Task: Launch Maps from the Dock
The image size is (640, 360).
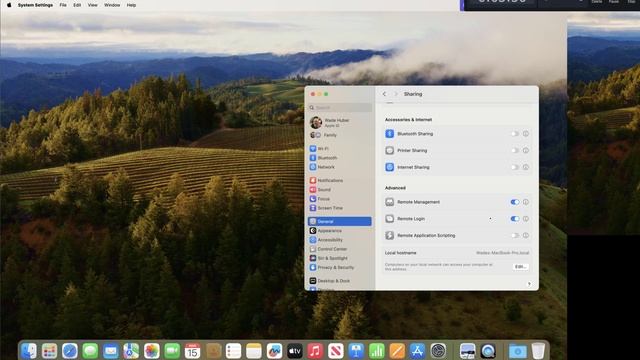Action: point(131,351)
